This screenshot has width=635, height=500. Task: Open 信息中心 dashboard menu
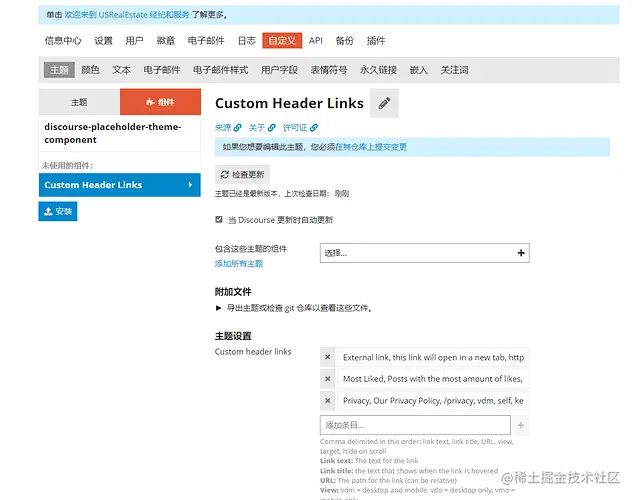pos(63,40)
